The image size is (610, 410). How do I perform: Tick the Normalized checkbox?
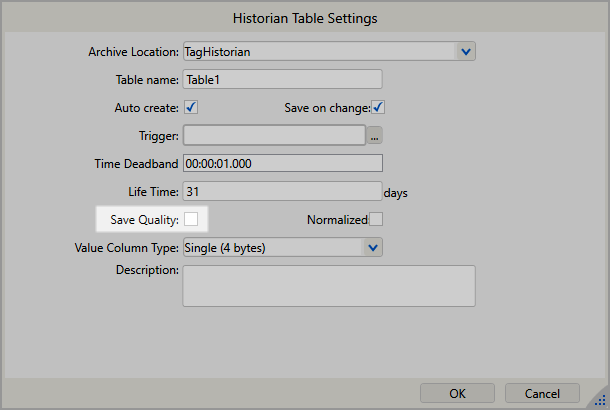tap(376, 219)
